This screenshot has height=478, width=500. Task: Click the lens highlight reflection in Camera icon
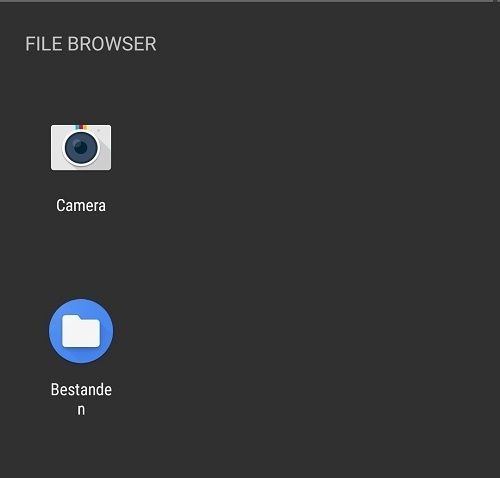pyautogui.click(x=77, y=144)
